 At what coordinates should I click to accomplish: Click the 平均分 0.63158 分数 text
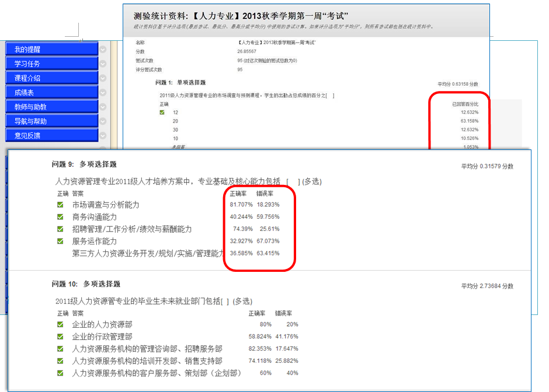(458, 84)
